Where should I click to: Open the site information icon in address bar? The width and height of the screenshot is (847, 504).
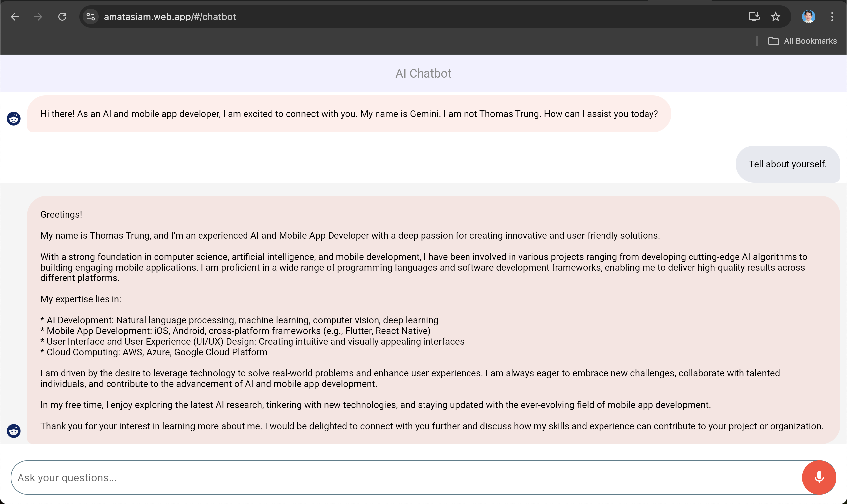coord(90,16)
